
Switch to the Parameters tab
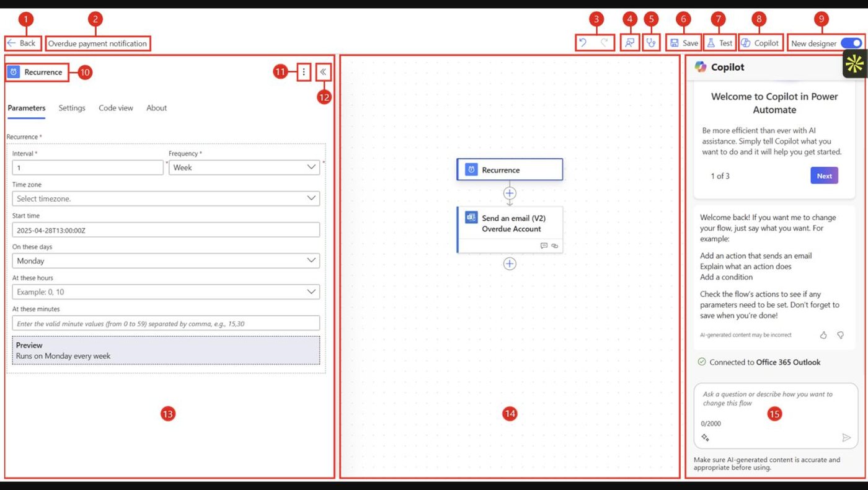27,108
